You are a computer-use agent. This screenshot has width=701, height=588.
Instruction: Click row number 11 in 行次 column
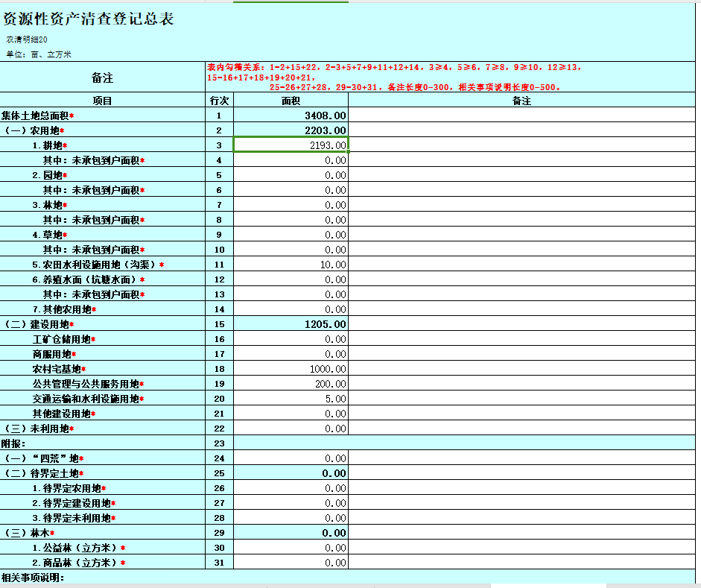[x=219, y=265]
